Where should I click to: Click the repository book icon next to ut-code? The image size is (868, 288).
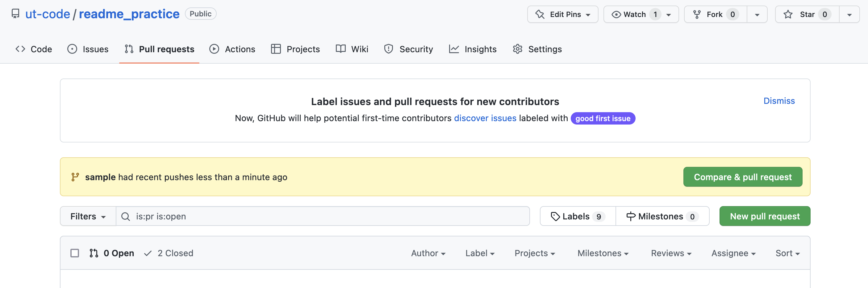(15, 14)
